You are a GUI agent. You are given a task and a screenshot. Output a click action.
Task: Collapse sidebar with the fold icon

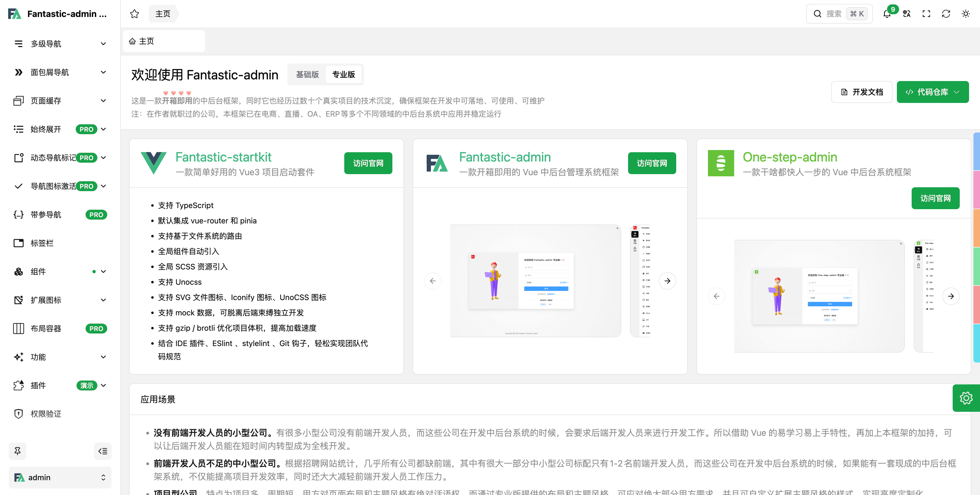click(103, 451)
